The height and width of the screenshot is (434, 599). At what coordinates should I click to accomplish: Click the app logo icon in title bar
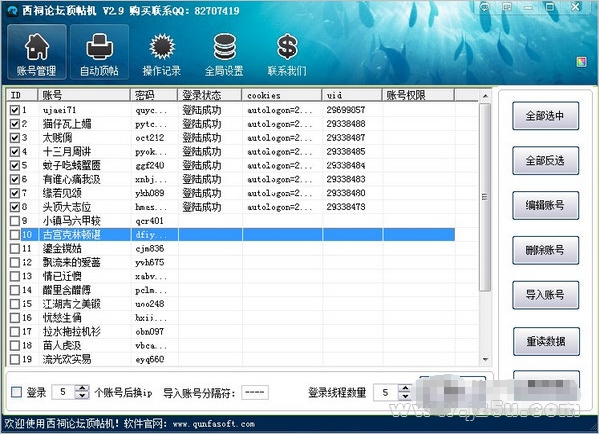coord(13,11)
